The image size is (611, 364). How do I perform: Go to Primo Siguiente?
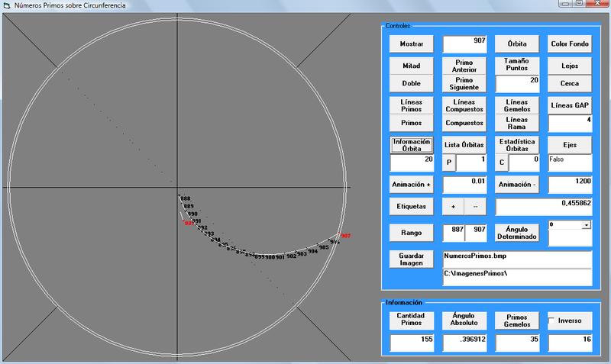pos(464,83)
